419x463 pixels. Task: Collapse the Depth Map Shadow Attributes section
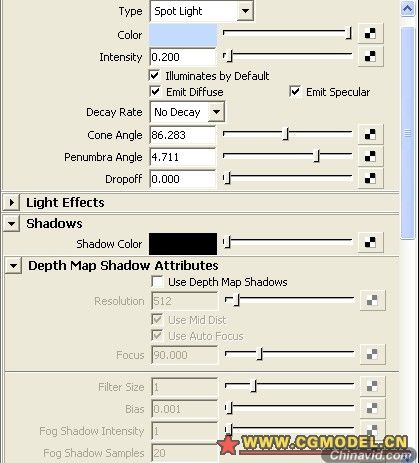[13, 266]
